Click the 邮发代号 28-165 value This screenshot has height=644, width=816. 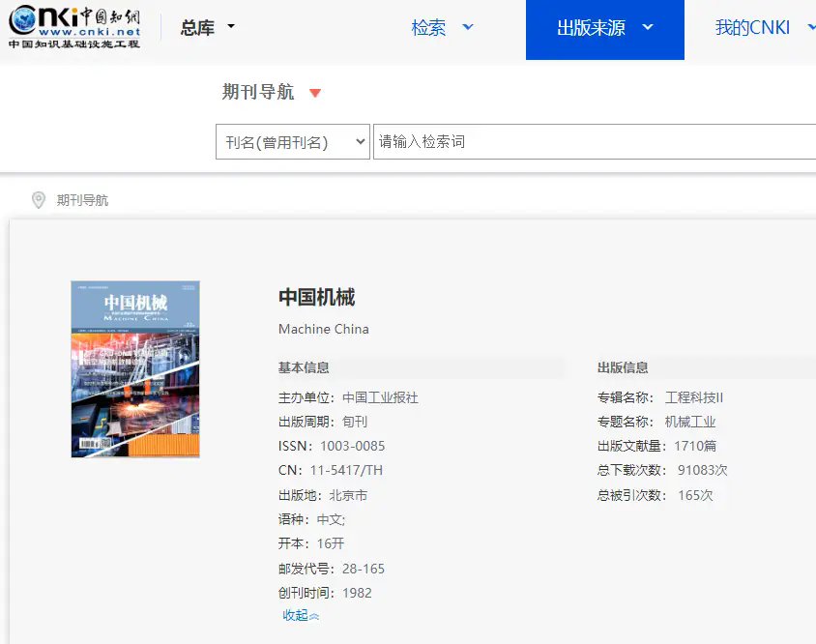(364, 569)
